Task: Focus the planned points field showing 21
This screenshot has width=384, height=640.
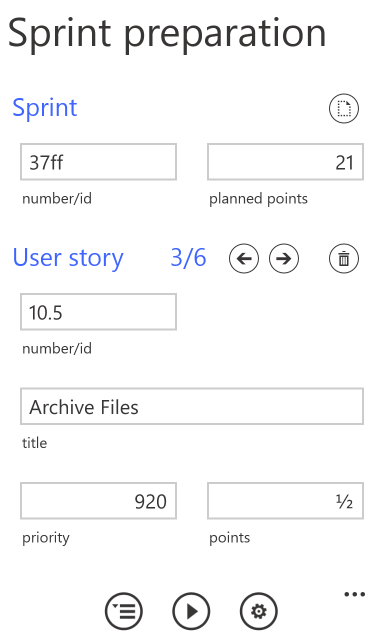Action: 285,162
